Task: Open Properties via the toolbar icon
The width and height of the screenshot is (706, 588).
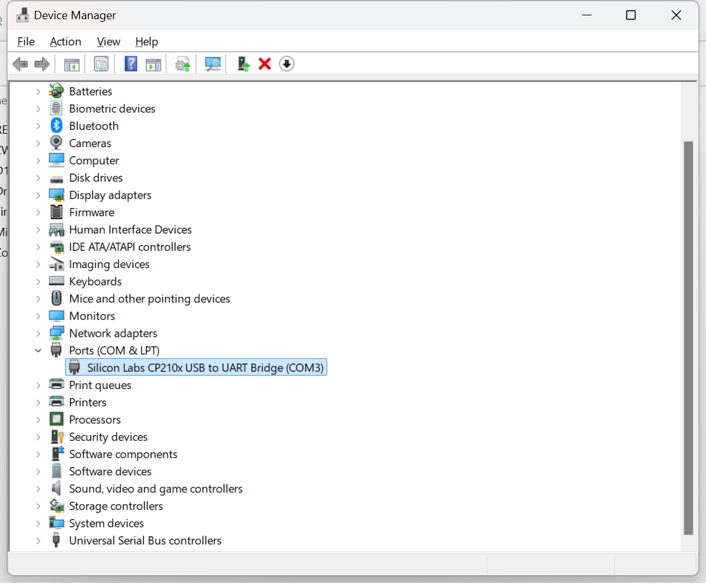Action: (101, 63)
